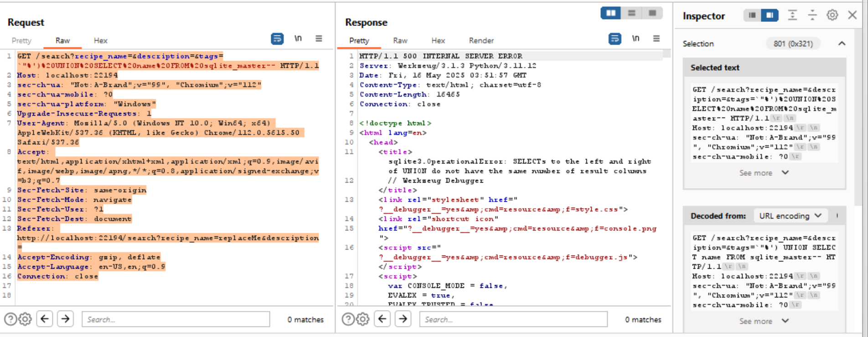The width and height of the screenshot is (868, 337).
Task: Click the <!doctype html> response line
Action: pos(395,123)
